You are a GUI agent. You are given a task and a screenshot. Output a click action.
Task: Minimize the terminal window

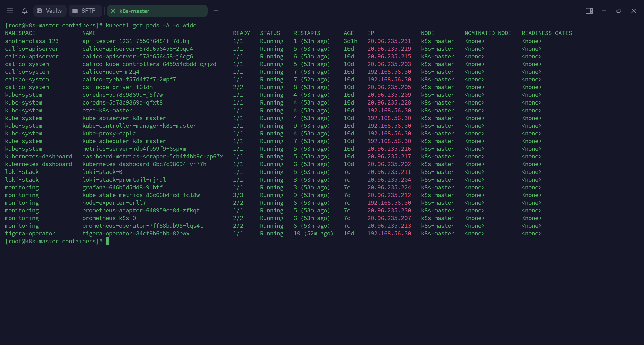pos(604,11)
